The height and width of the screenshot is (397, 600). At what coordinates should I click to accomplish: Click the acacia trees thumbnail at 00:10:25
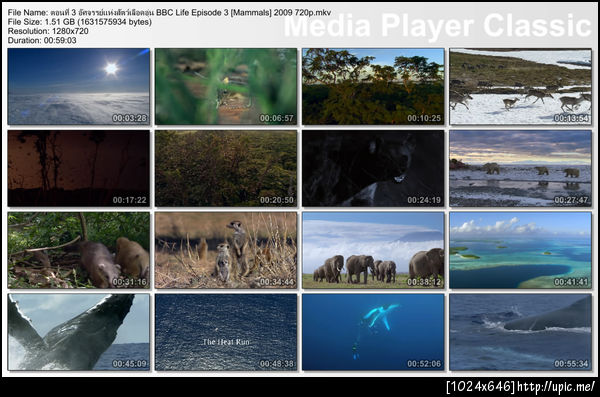click(373, 87)
